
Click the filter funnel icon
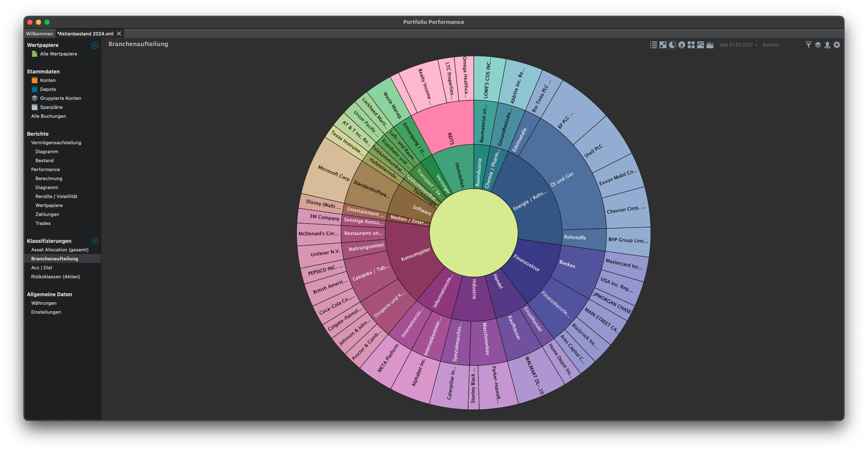click(x=808, y=45)
